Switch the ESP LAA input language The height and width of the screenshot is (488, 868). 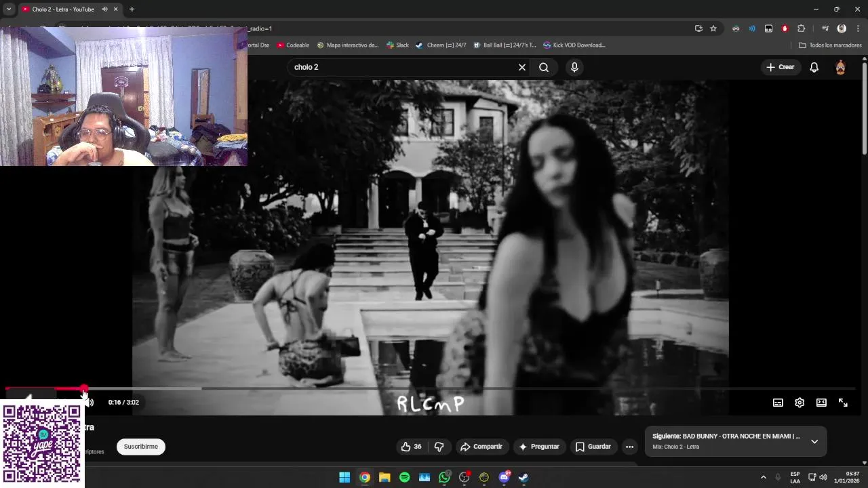(795, 477)
